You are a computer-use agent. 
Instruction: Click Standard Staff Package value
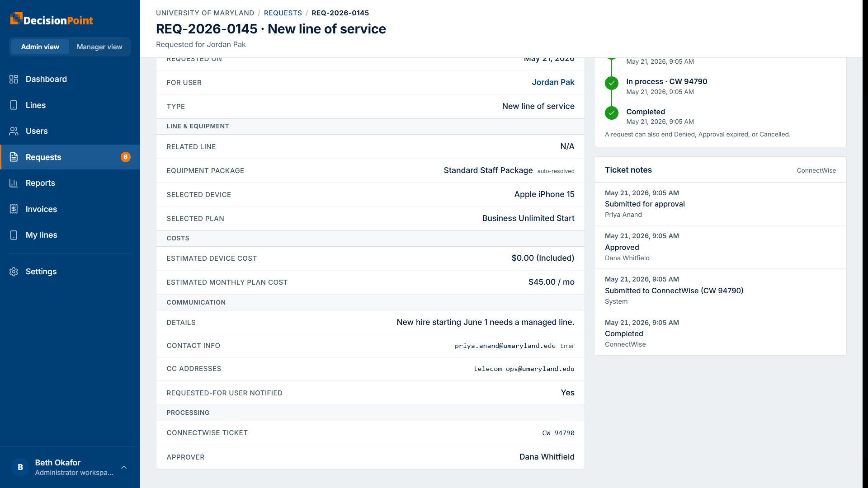(488, 170)
